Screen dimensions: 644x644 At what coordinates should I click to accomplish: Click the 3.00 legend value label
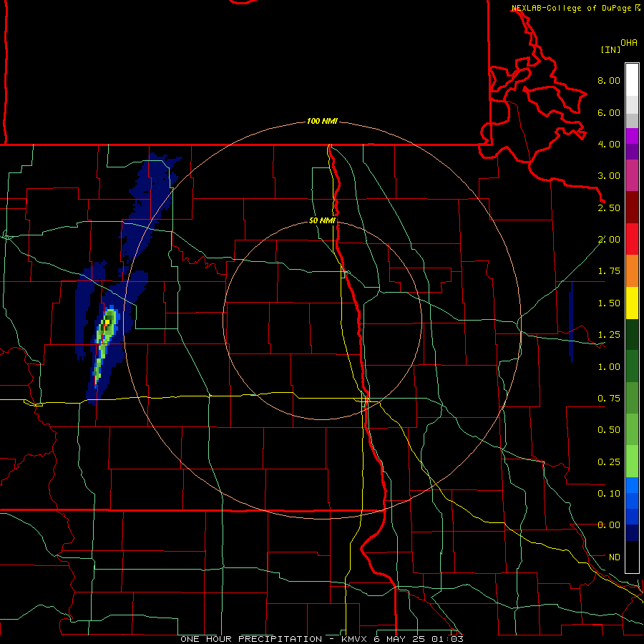[609, 176]
